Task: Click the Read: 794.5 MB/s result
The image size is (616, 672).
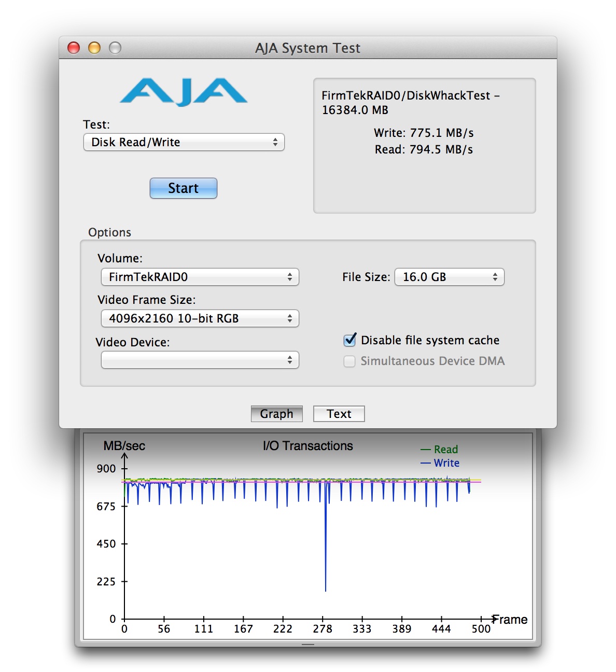Action: (424, 149)
